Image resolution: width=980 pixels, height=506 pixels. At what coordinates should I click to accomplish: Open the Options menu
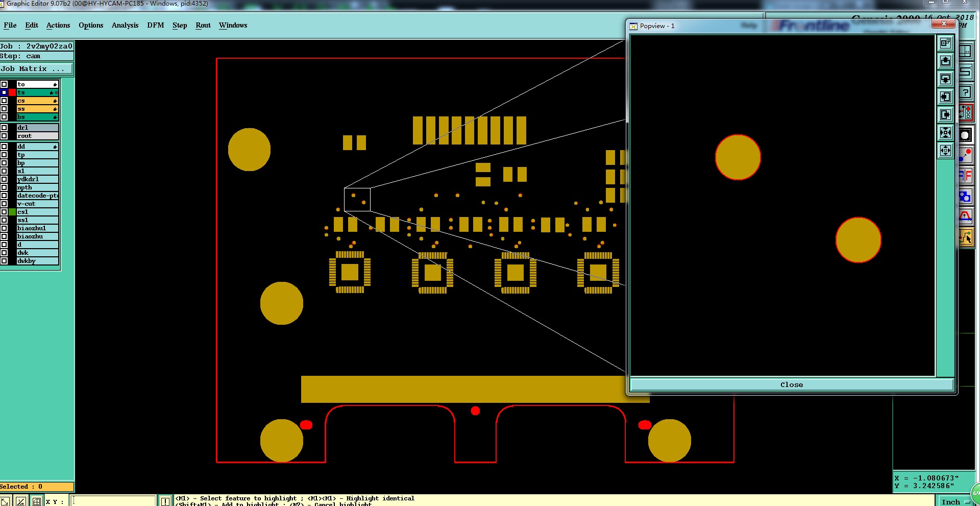click(x=91, y=25)
